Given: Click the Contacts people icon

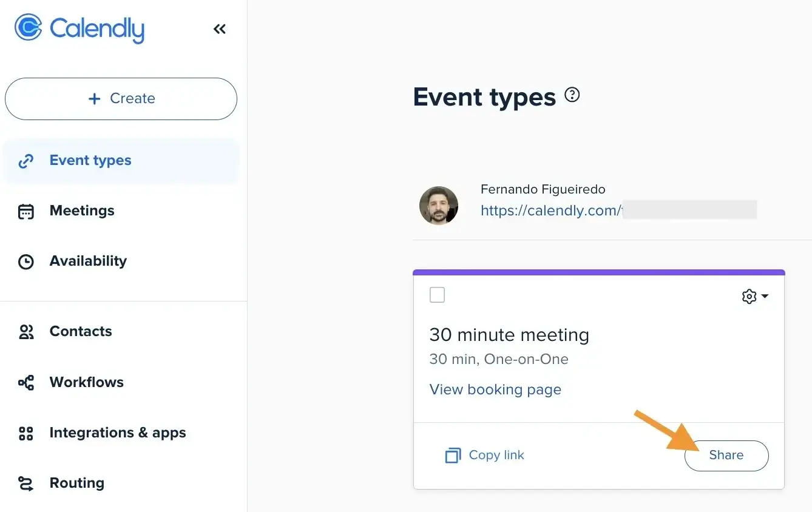Looking at the screenshot, I should pyautogui.click(x=25, y=332).
